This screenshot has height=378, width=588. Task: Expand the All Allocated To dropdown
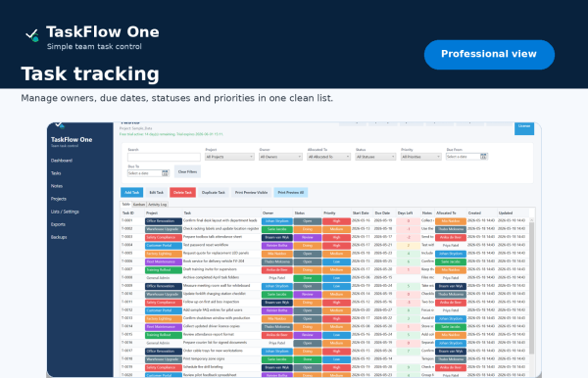pyautogui.click(x=328, y=157)
